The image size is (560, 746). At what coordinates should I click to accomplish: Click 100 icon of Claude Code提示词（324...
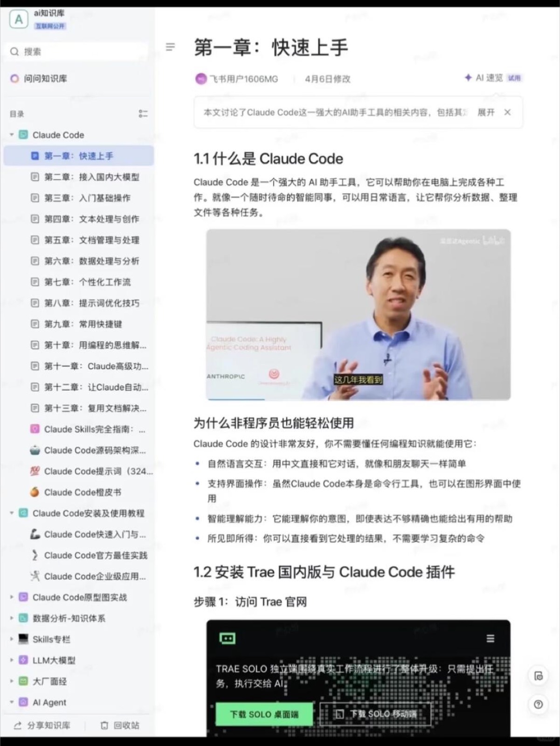pyautogui.click(x=35, y=471)
